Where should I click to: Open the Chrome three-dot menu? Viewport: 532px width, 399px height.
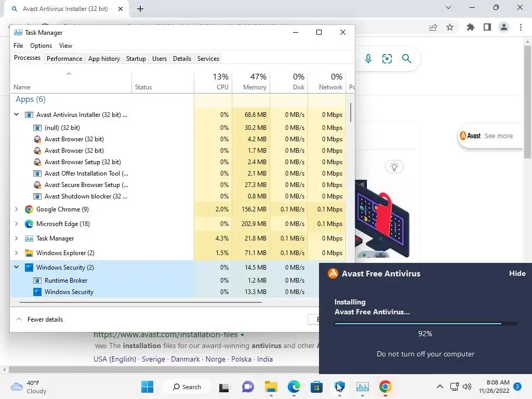tap(521, 27)
